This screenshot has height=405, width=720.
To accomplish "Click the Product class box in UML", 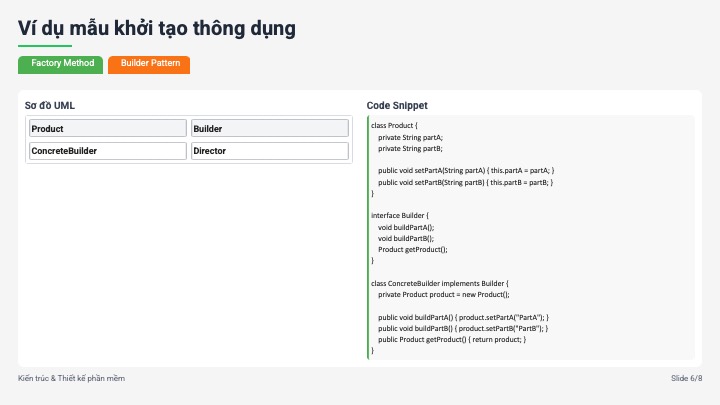I will coord(107,128).
